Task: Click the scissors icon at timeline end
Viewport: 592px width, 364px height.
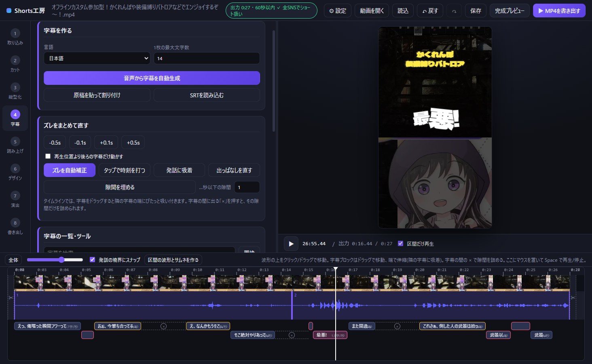Action: click(x=573, y=297)
